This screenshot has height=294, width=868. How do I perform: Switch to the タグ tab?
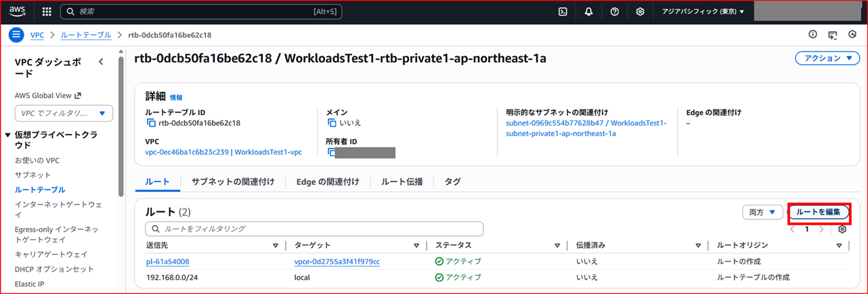[452, 182]
